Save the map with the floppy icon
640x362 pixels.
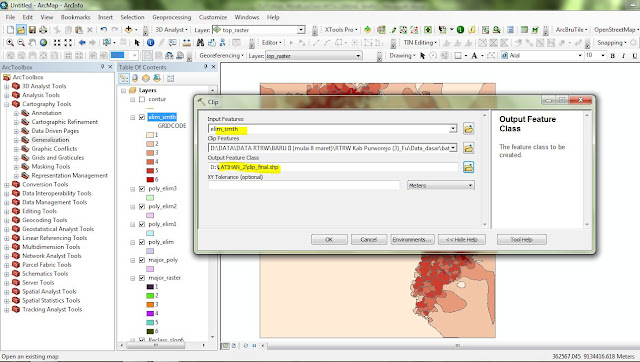[32, 30]
